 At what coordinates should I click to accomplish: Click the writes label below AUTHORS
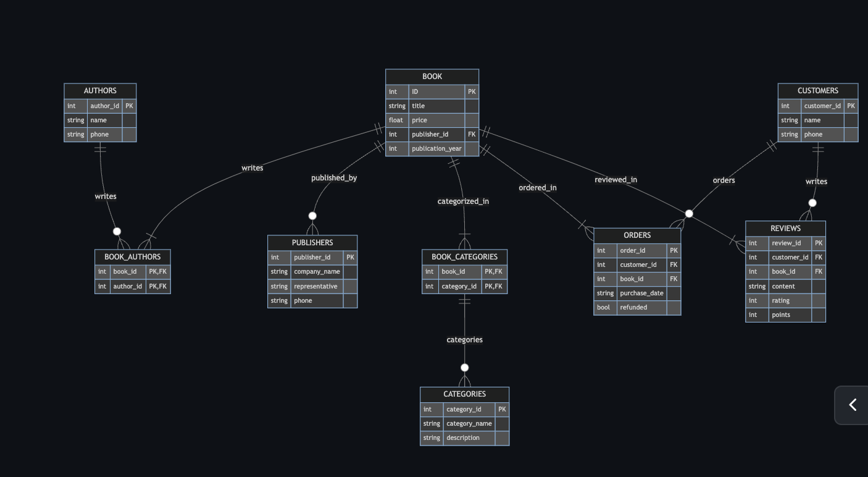pyautogui.click(x=106, y=196)
